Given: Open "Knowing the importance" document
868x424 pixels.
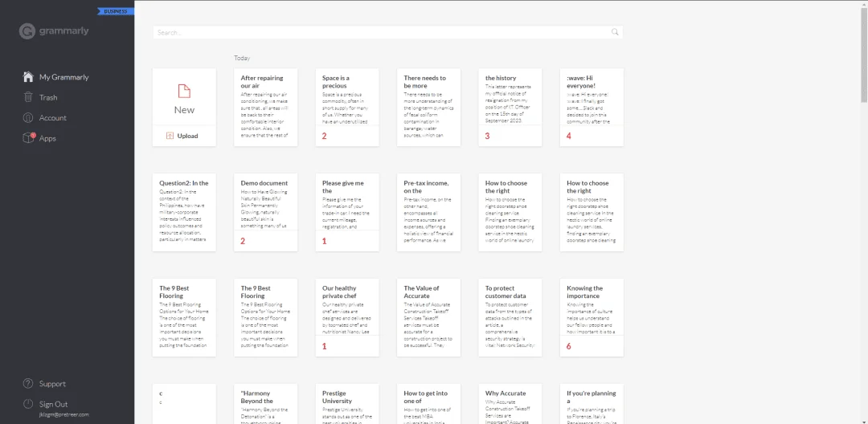Looking at the screenshot, I should [592, 317].
